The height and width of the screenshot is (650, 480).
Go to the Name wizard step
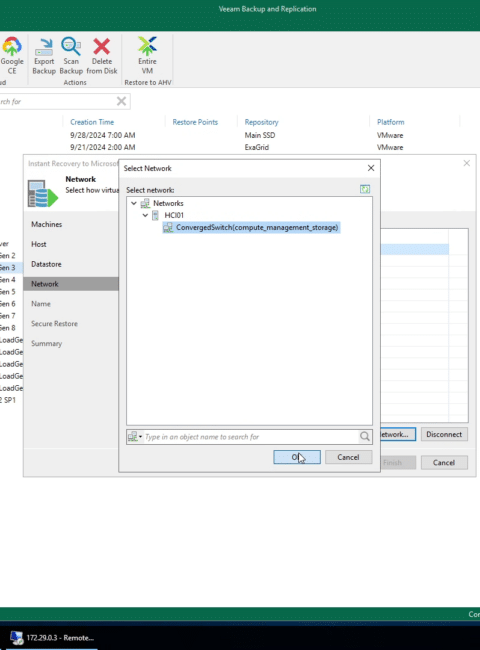pos(41,303)
